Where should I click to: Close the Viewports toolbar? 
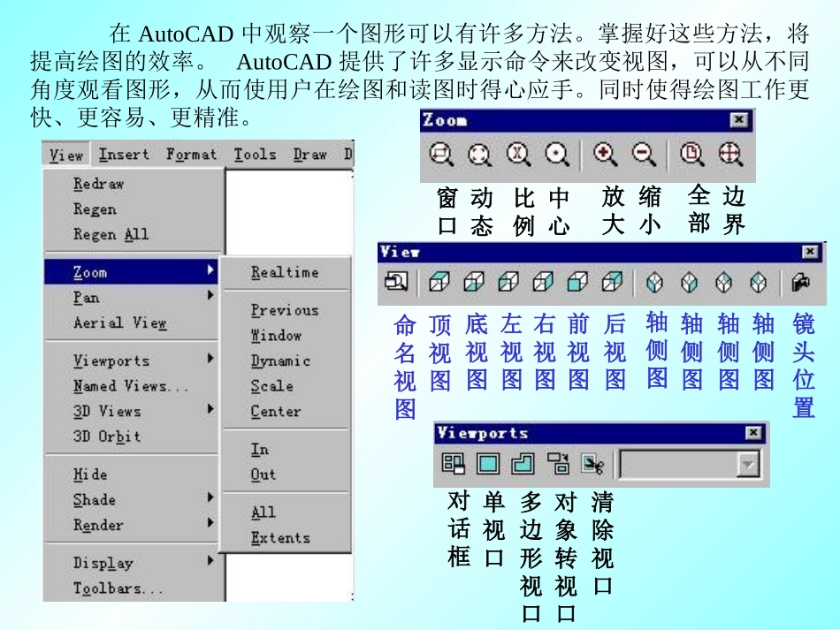click(x=753, y=432)
